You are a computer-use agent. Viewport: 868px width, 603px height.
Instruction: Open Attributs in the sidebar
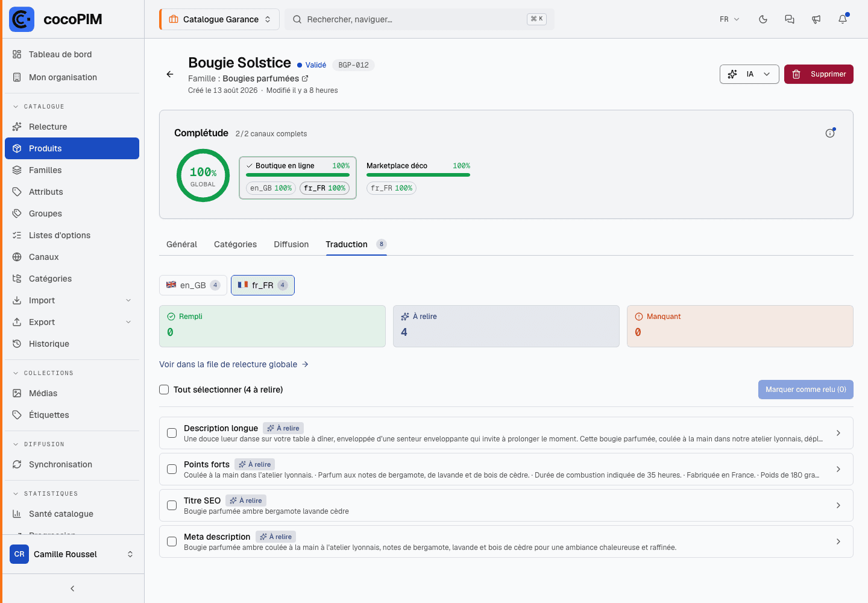tap(72, 192)
